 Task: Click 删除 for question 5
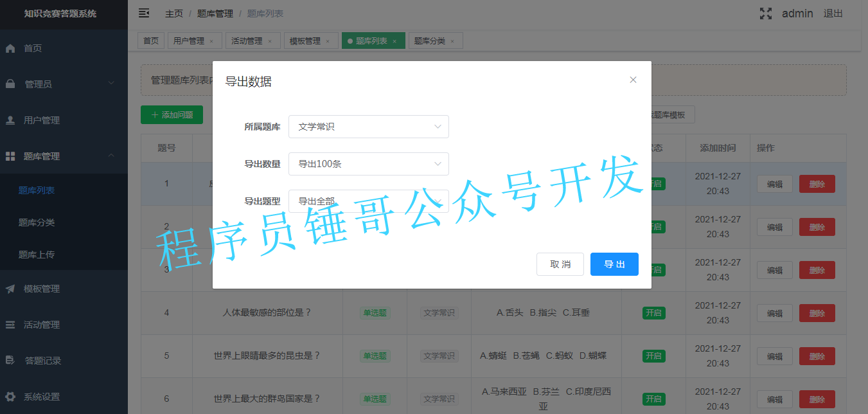(x=817, y=356)
